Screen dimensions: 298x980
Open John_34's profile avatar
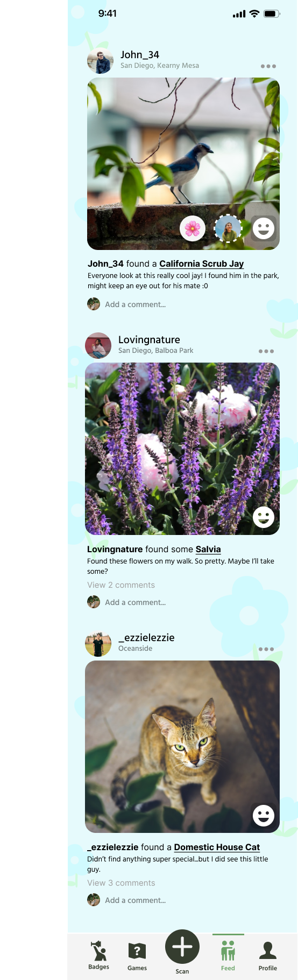pos(100,61)
